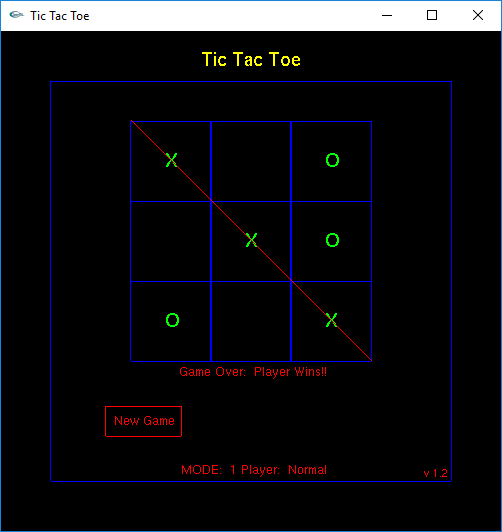Click the X in the top-left cell
This screenshot has width=502, height=532.
(x=172, y=160)
